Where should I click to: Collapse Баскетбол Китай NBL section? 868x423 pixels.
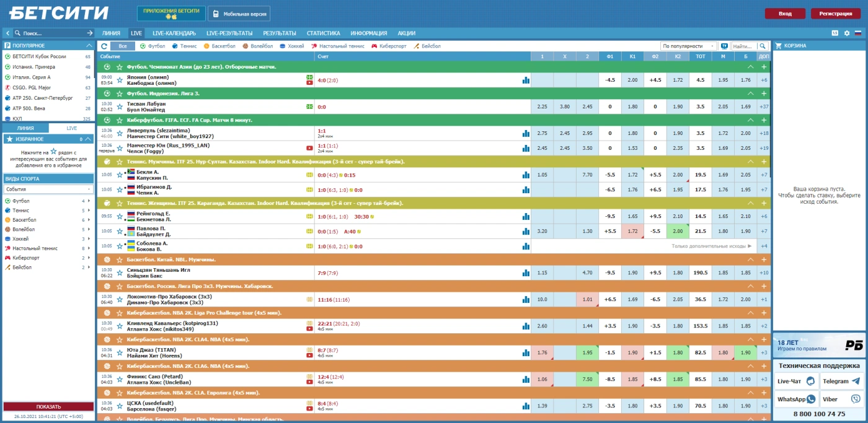pos(750,259)
